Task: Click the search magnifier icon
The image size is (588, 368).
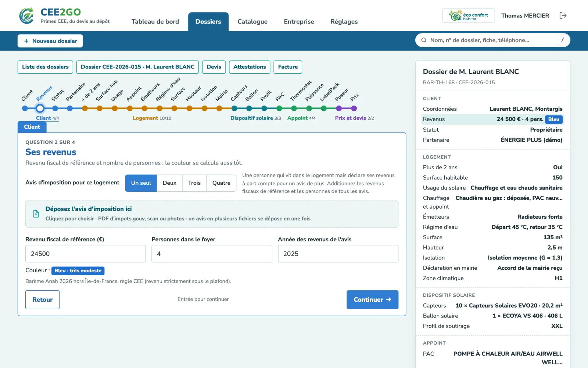Action: pos(424,40)
